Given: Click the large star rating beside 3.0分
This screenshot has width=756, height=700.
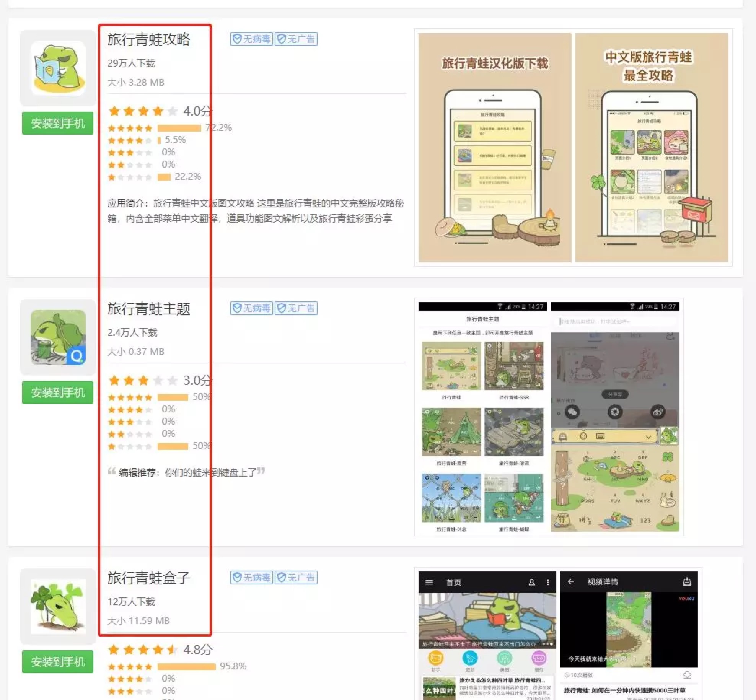Looking at the screenshot, I should click(143, 381).
